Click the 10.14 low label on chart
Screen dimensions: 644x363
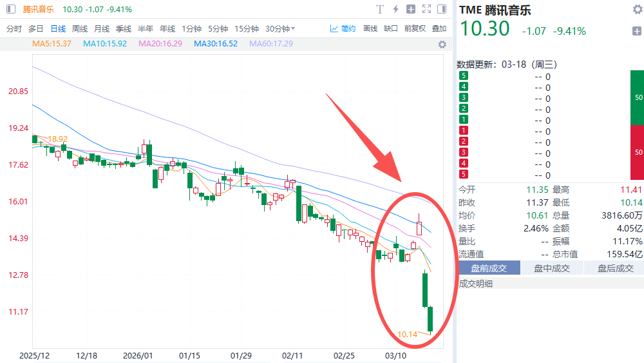click(x=408, y=334)
